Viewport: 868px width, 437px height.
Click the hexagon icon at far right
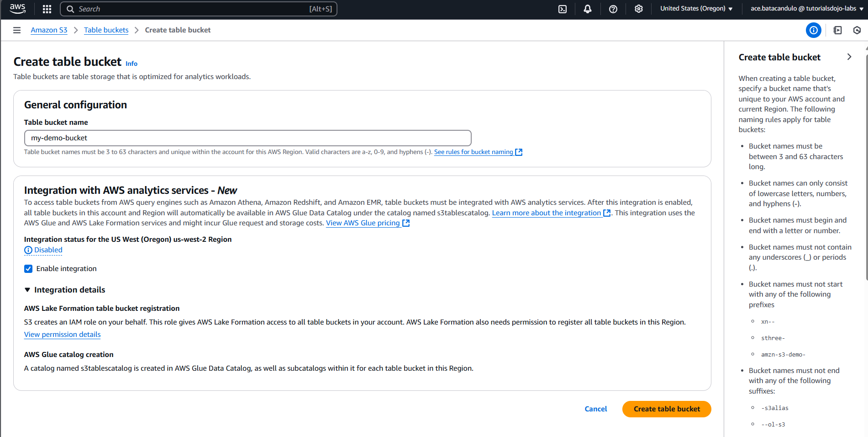[x=857, y=30]
